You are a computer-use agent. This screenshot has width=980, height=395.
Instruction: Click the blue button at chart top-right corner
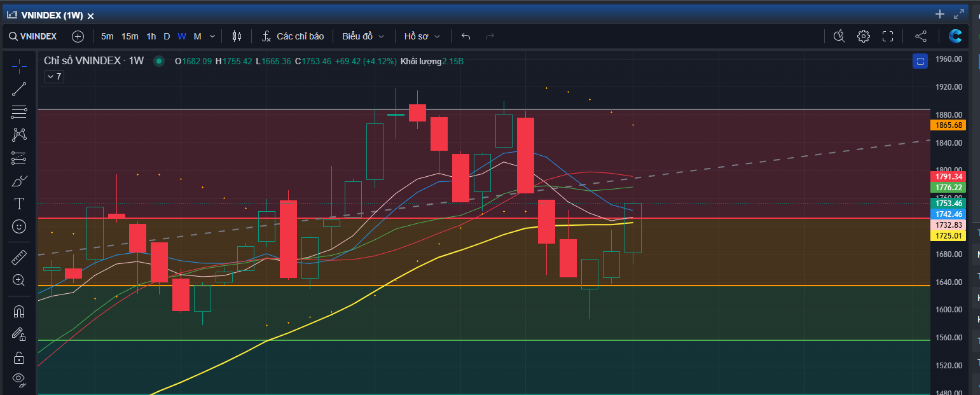pyautogui.click(x=920, y=61)
